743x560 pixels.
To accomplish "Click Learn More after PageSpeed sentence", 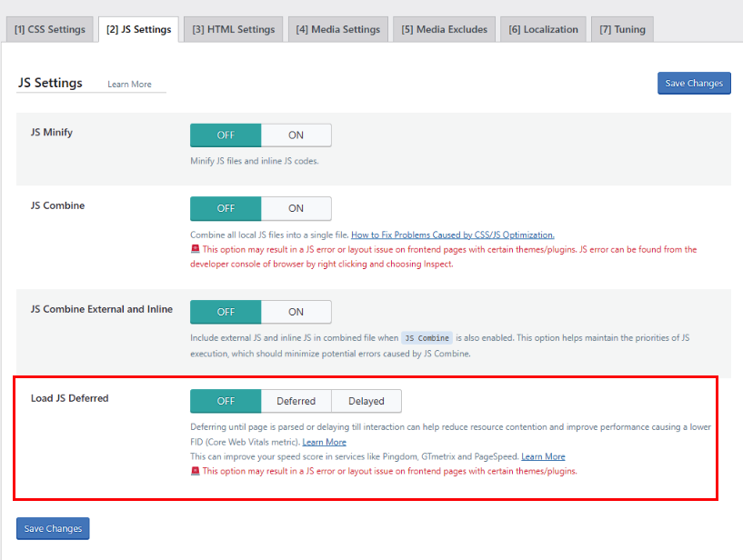I will coord(543,456).
